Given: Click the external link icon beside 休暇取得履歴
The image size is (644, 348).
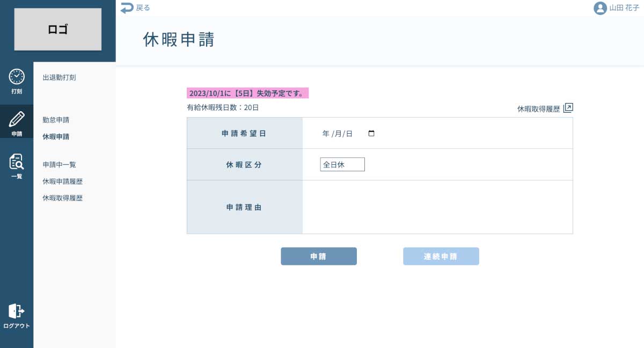Looking at the screenshot, I should (568, 108).
